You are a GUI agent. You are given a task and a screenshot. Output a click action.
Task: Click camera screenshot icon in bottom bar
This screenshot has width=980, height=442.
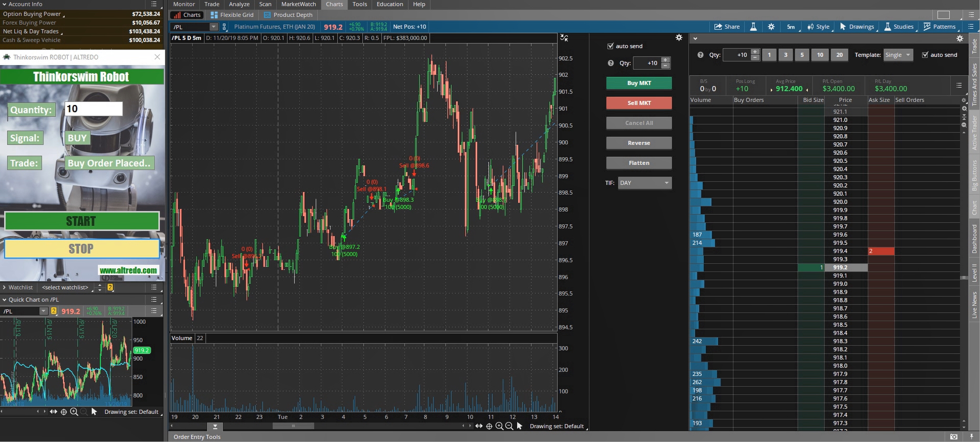[x=954, y=437]
